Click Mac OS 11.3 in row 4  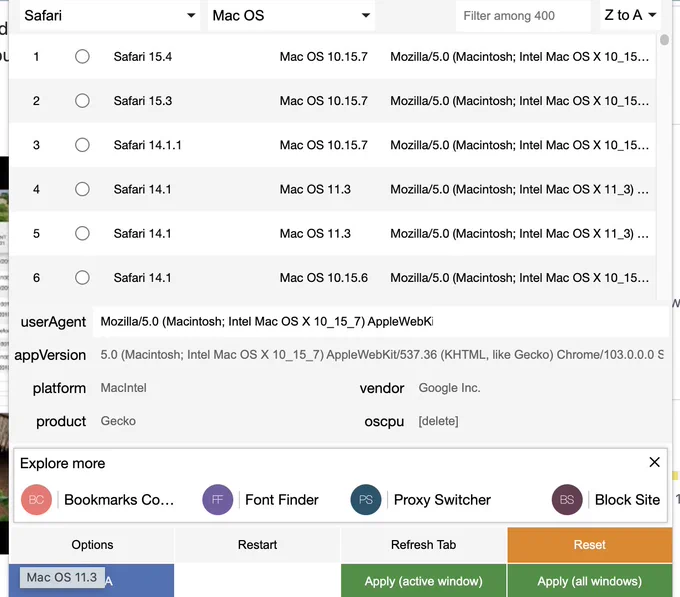(x=315, y=189)
